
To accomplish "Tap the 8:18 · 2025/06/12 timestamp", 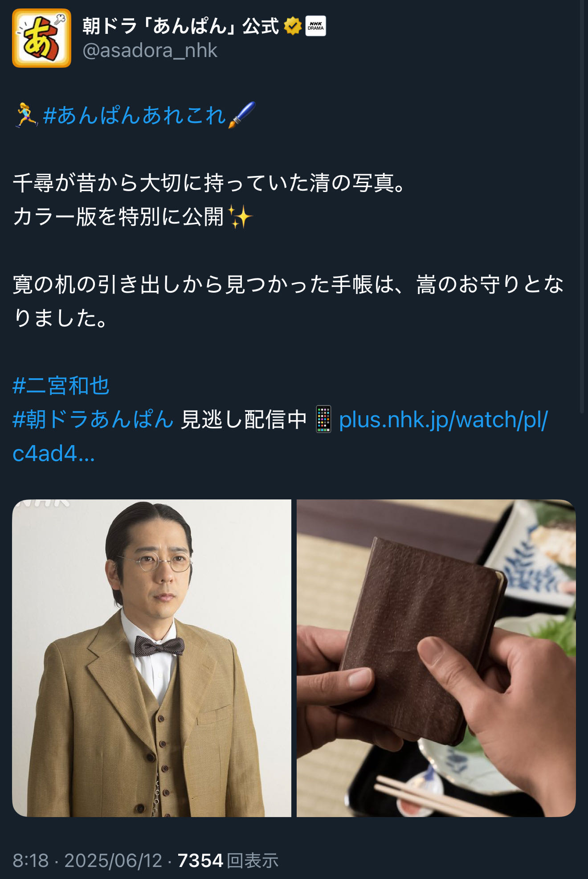I will tap(87, 860).
